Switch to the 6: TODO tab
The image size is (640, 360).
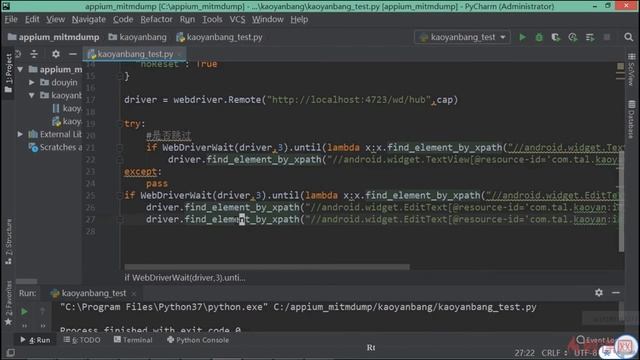82,340
